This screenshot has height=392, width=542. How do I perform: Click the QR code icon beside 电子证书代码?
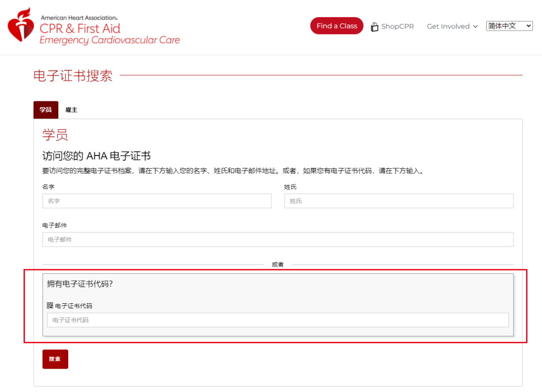point(50,305)
